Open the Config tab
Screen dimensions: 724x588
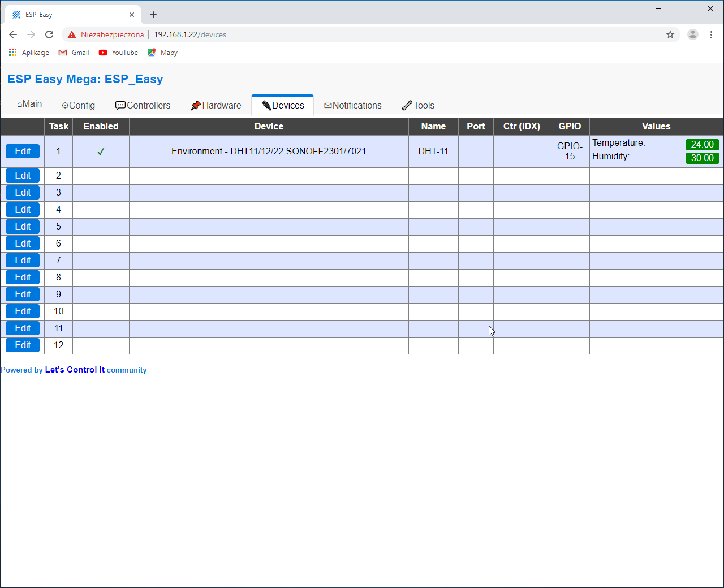click(x=78, y=105)
